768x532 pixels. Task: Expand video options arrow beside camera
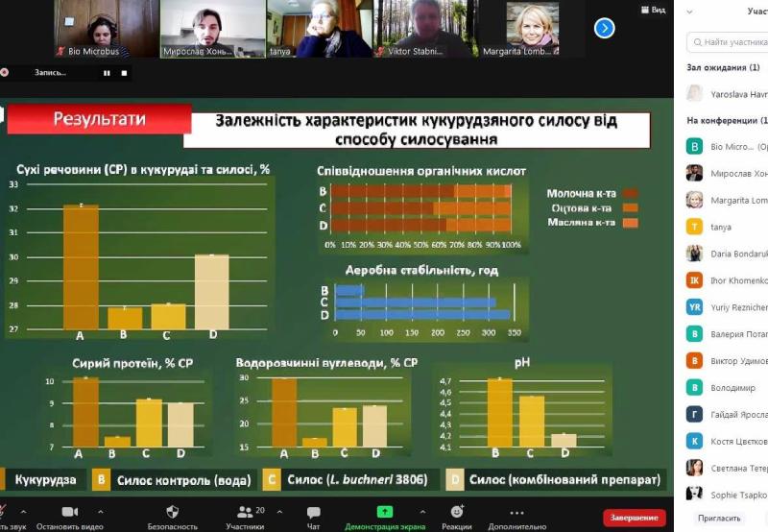coord(101,512)
